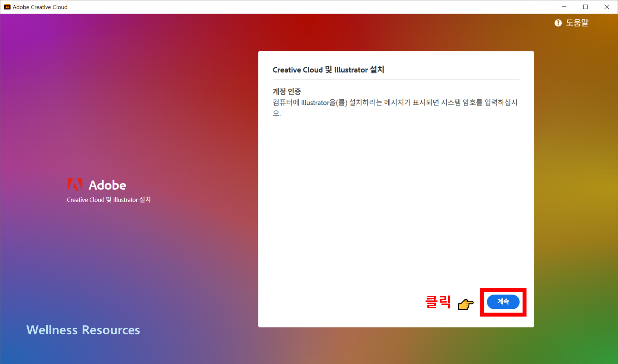
Task: Click the Creative Cloud 및 Illustrator 설치 dialog title
Action: [x=328, y=70]
